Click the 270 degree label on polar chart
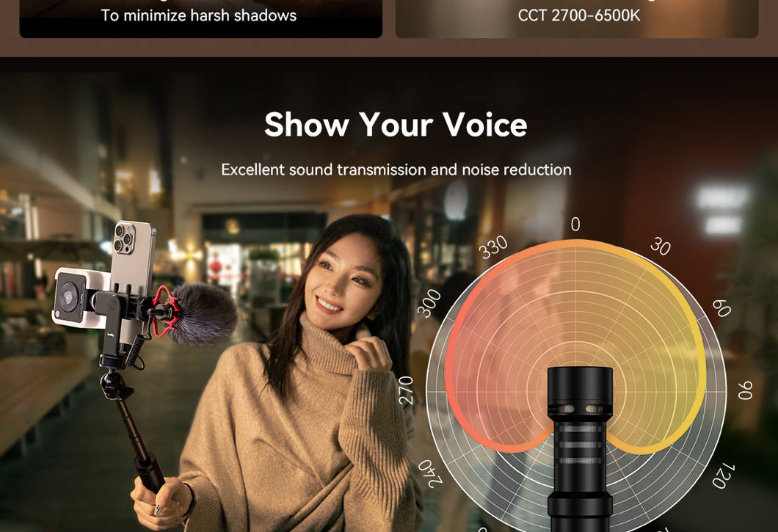The image size is (778, 532). [406, 390]
